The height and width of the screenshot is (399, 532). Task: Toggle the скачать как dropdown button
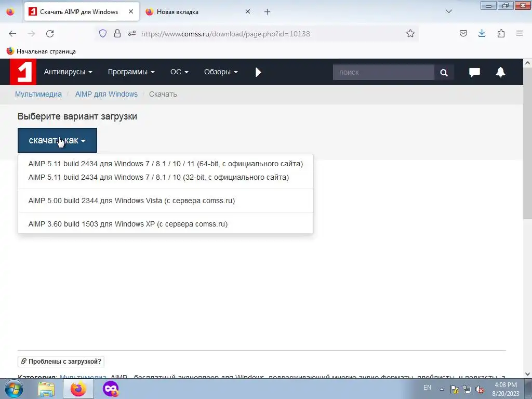point(57,140)
